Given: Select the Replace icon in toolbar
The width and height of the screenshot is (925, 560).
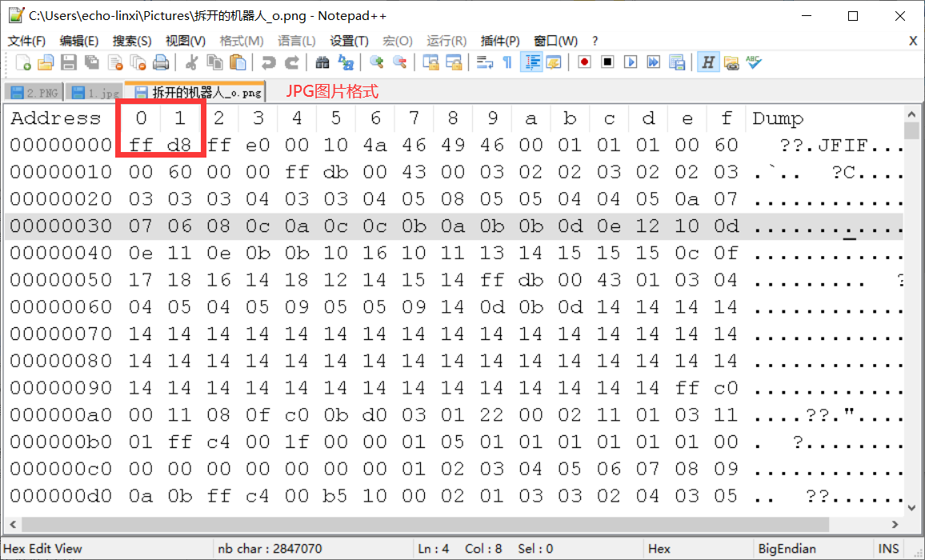Looking at the screenshot, I should click(346, 62).
